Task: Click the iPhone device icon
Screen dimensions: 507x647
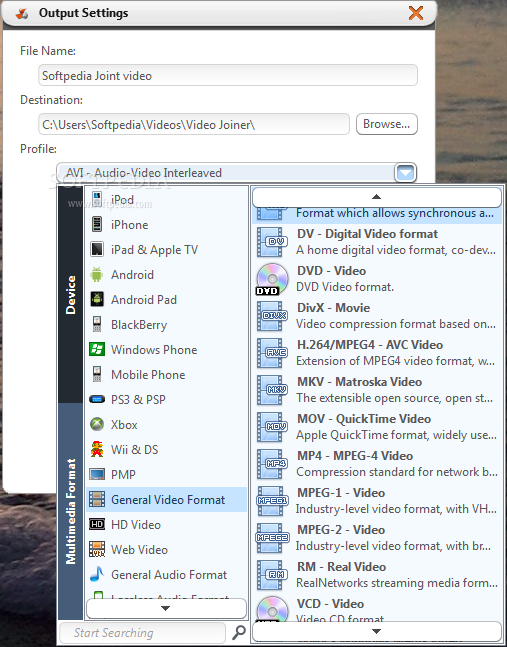Action: point(97,224)
